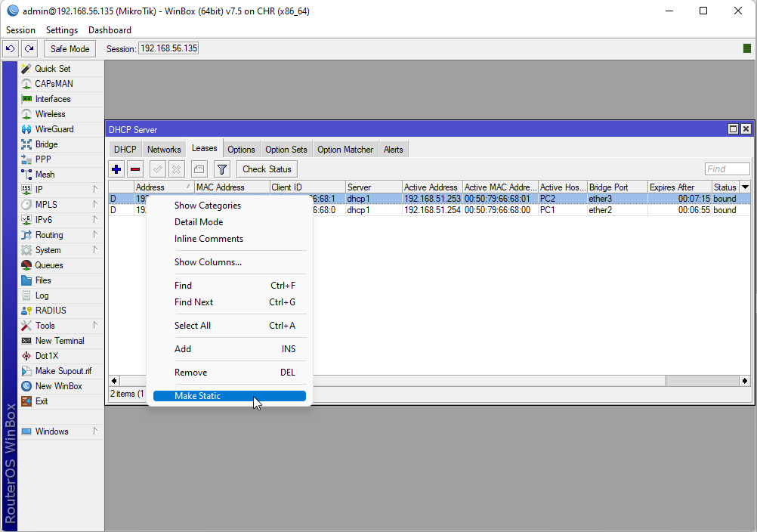Toggle Inline Comments in the context menu
757x532 pixels.
pos(208,238)
